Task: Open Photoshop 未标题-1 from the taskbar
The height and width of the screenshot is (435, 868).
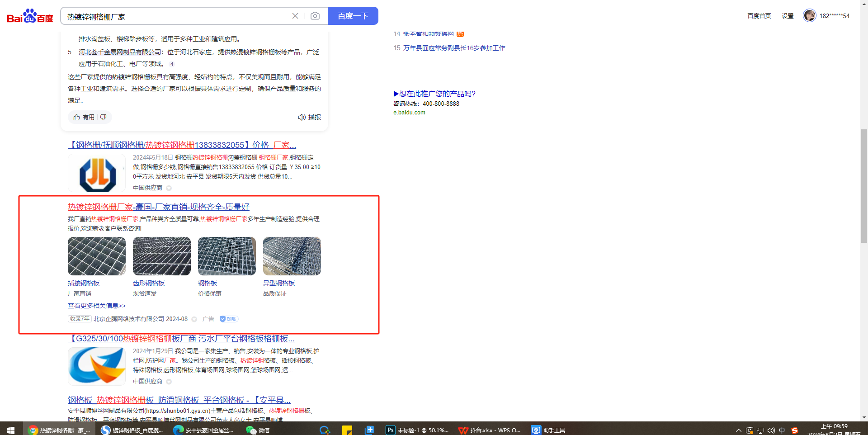Action: click(417, 430)
